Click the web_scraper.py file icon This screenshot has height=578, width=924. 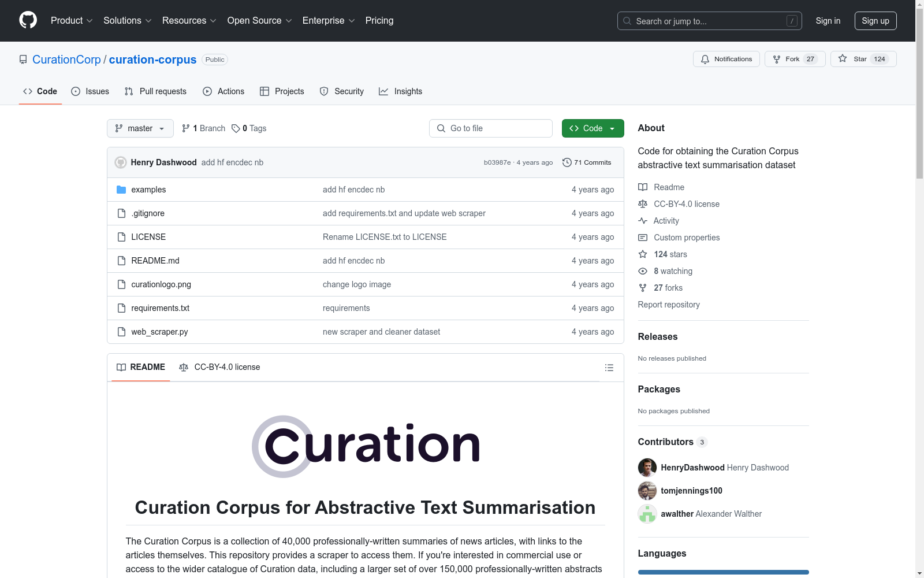(121, 332)
